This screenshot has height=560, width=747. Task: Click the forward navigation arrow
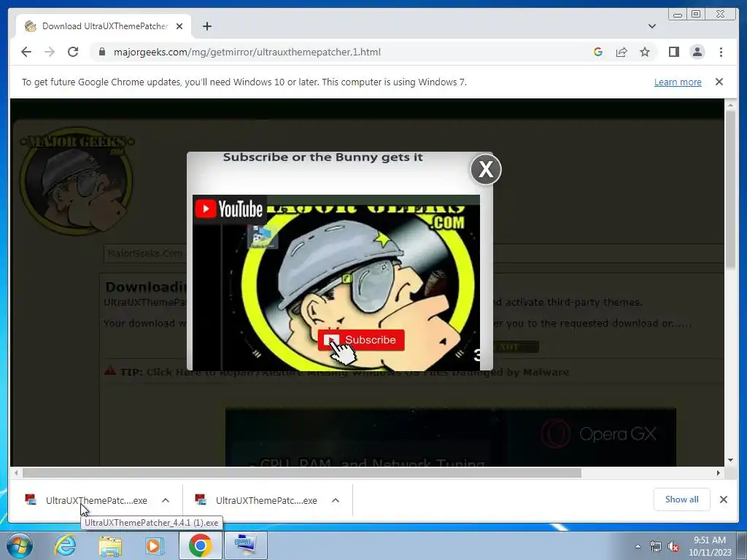50,52
